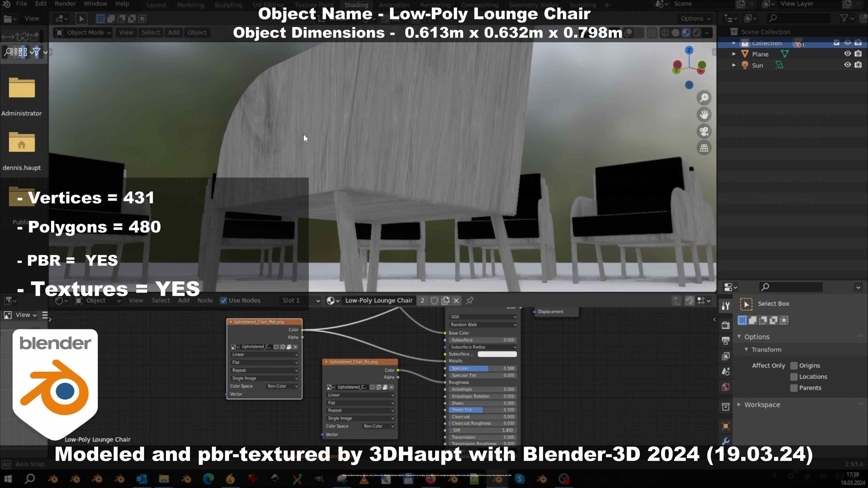Screen dimensions: 868x488
Task: Click the Subsurface Color white swatch
Action: pos(497,354)
